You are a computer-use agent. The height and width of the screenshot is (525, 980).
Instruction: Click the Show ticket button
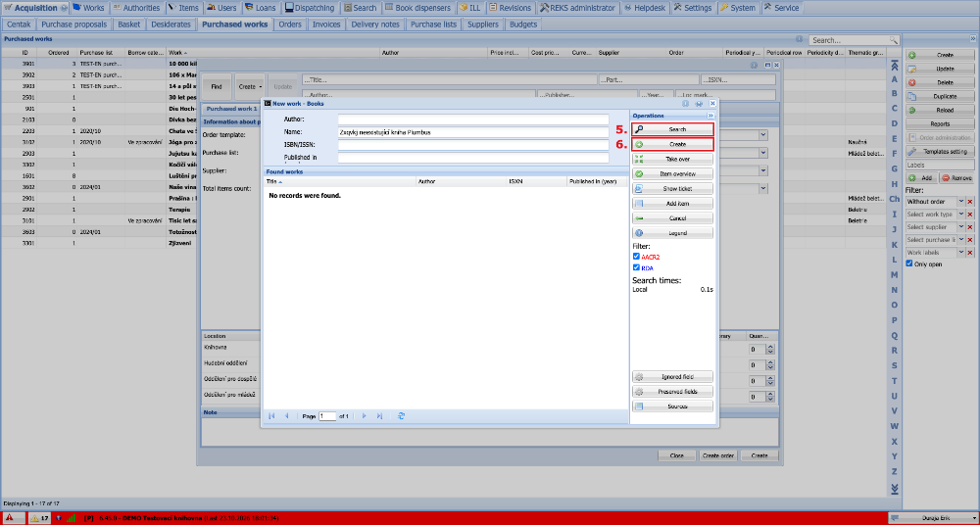click(672, 188)
